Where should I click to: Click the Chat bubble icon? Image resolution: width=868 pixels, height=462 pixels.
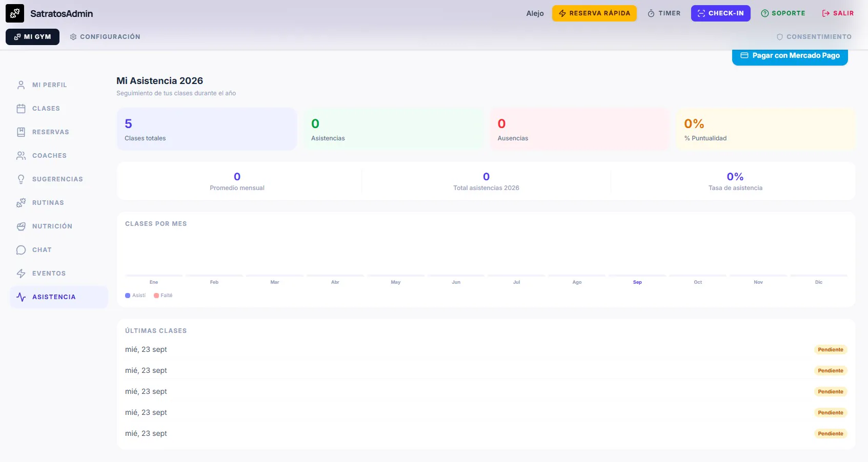click(21, 250)
